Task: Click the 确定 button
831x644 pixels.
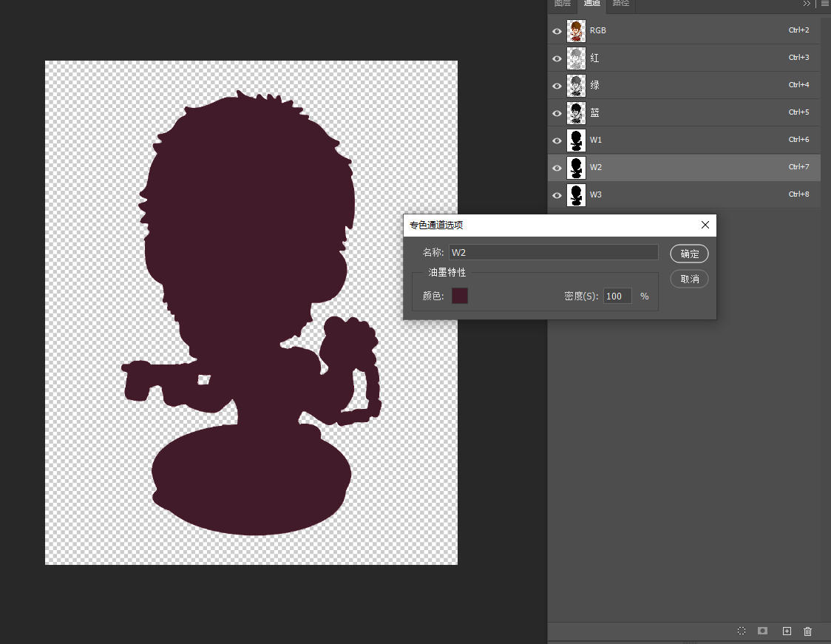Action: tap(689, 254)
